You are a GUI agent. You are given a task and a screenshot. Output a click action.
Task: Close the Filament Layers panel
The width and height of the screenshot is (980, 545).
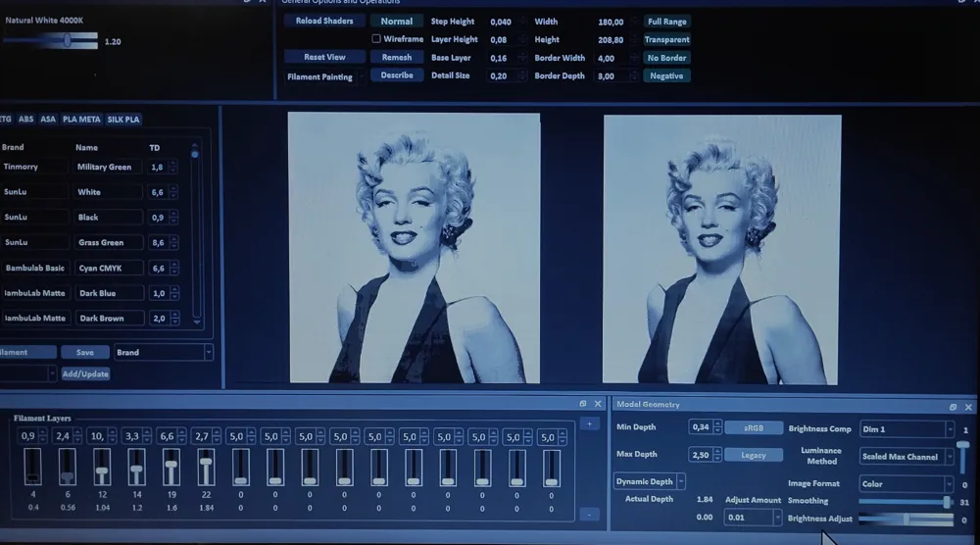[x=598, y=404]
